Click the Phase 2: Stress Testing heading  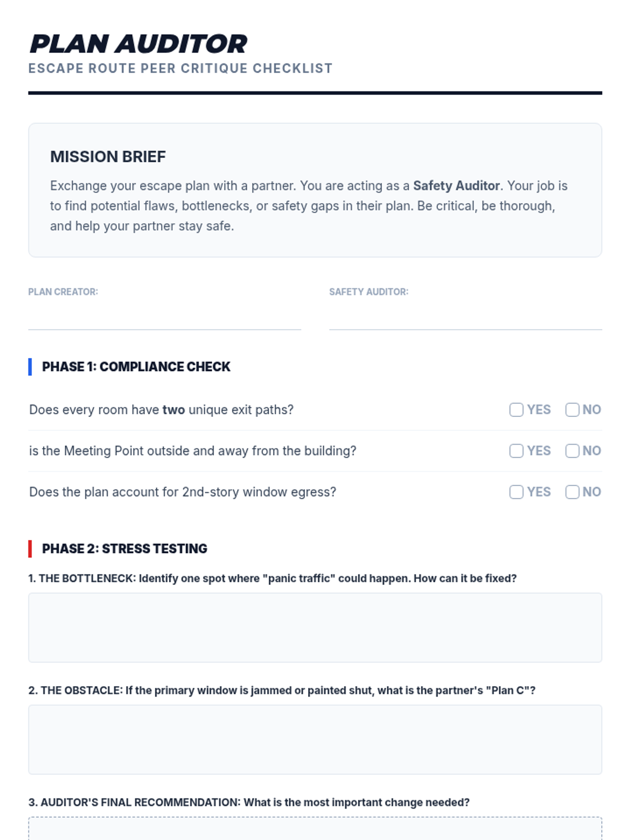[124, 549]
